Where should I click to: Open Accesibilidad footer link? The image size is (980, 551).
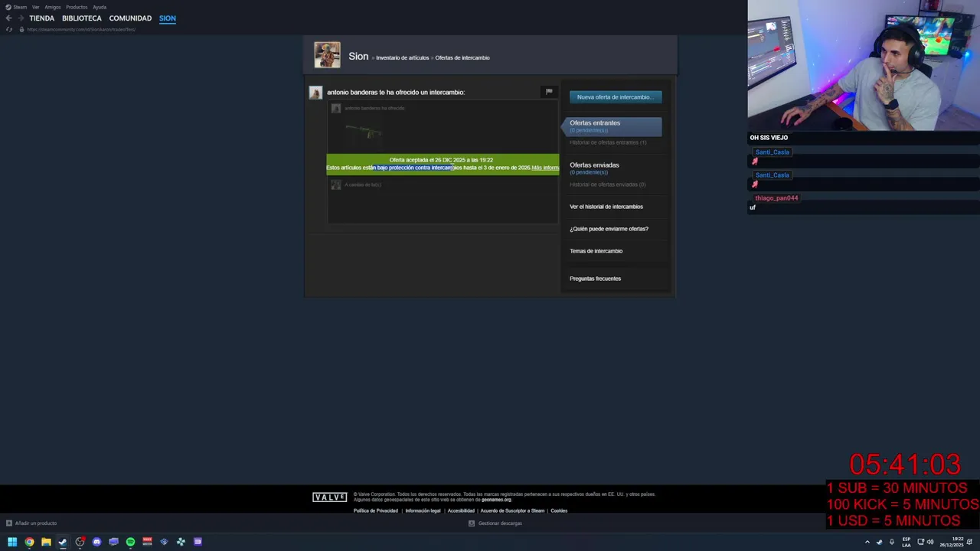tap(461, 510)
